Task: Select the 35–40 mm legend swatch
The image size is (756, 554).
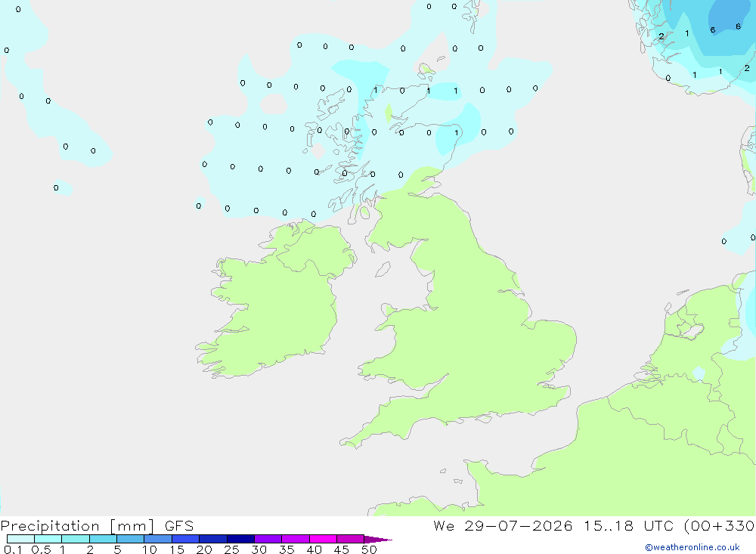Action: pos(296,539)
